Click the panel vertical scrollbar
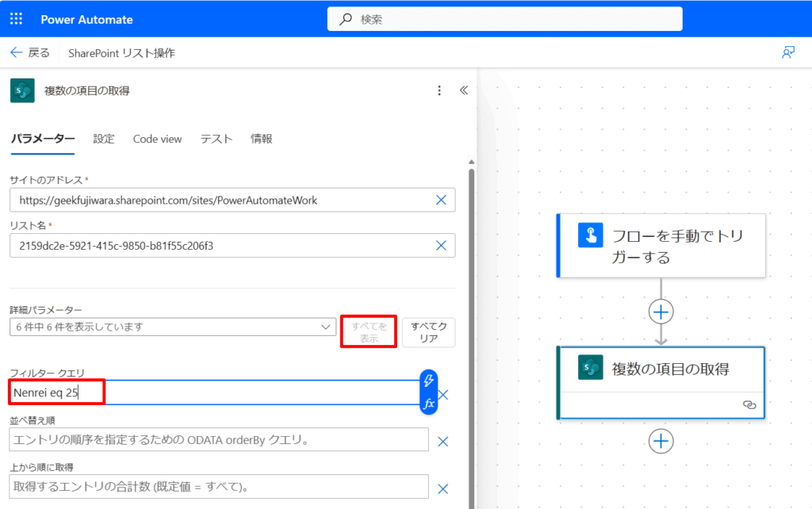 tap(471, 337)
